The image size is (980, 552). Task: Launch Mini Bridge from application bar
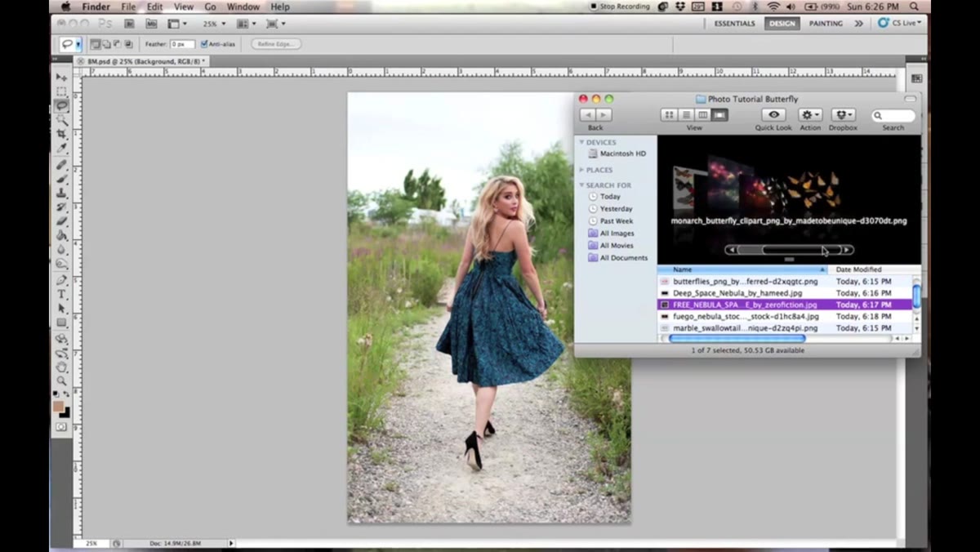click(x=151, y=24)
